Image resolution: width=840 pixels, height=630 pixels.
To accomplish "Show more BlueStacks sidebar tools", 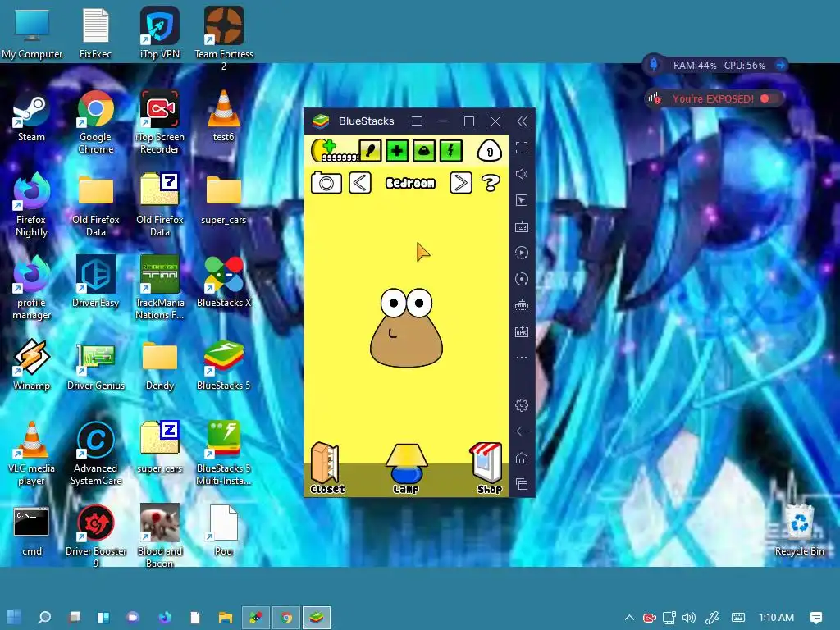I will coord(521,358).
